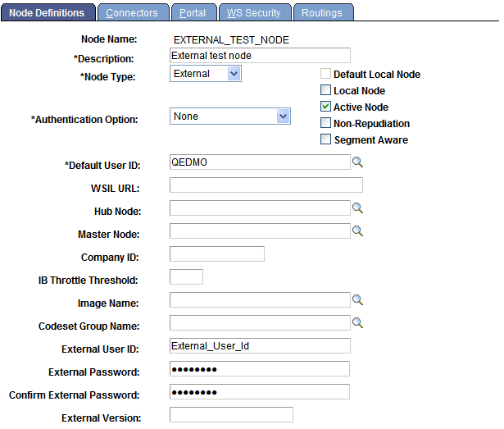
Task: Click the Description text field
Action: 260,55
